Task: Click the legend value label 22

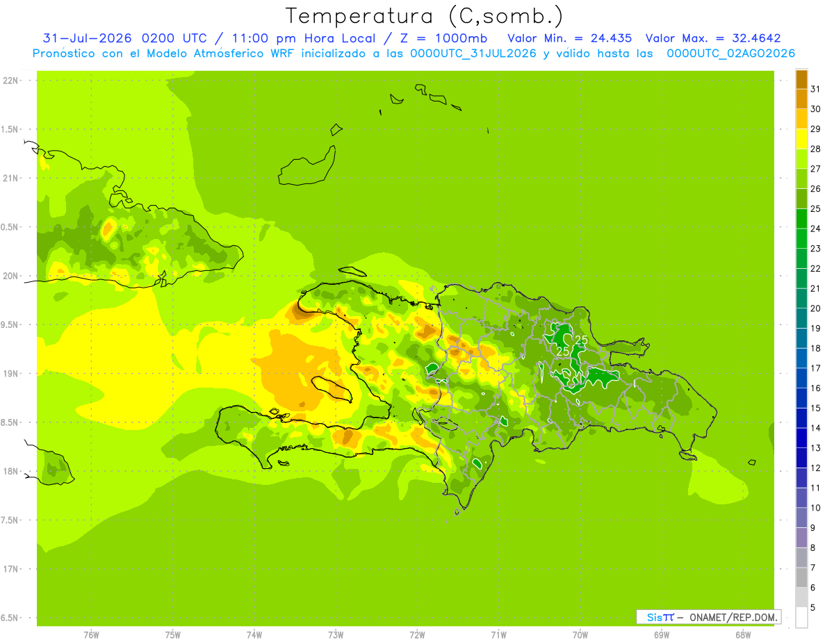Action: [815, 268]
